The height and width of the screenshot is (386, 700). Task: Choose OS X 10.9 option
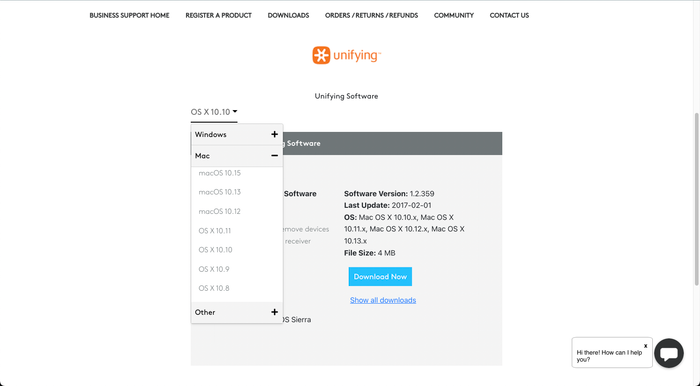tap(214, 269)
